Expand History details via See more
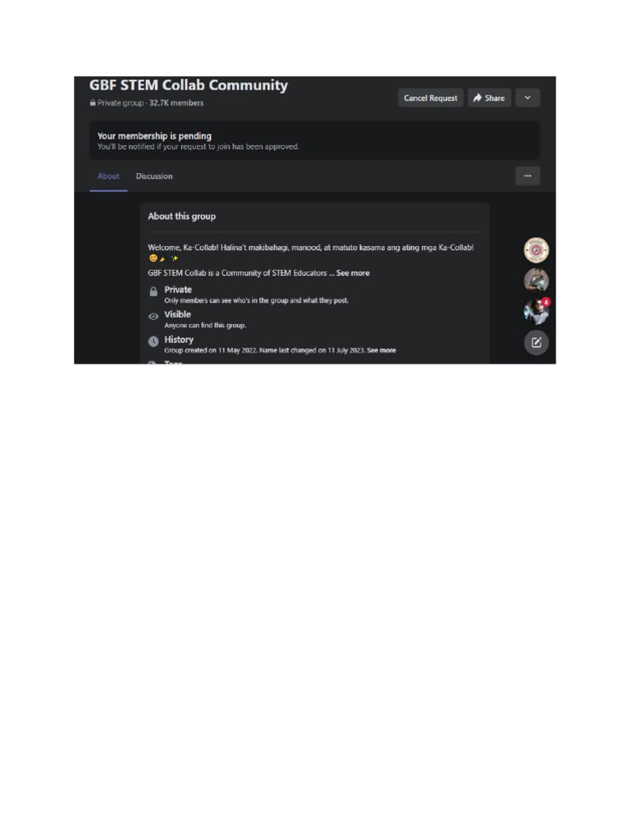Screen dimensions: 630x840 click(381, 350)
